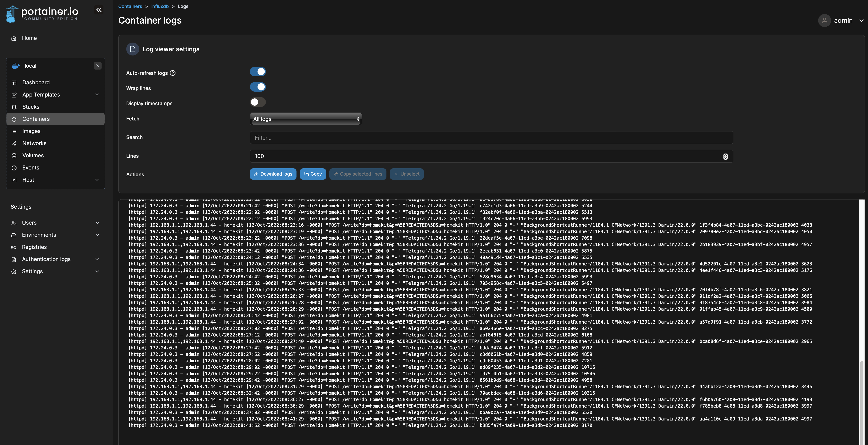The height and width of the screenshot is (445, 868).
Task: Click the Download logs button
Action: (x=273, y=174)
